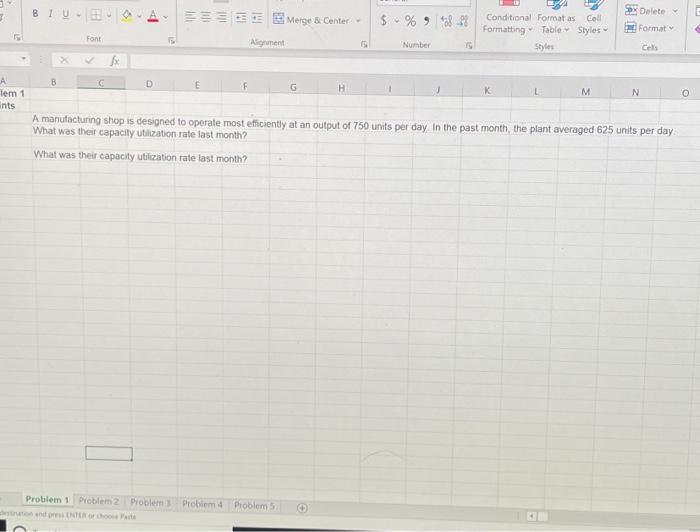
Task: Switch to the Problem 1 sheet tab
Action: pyautogui.click(x=47, y=499)
